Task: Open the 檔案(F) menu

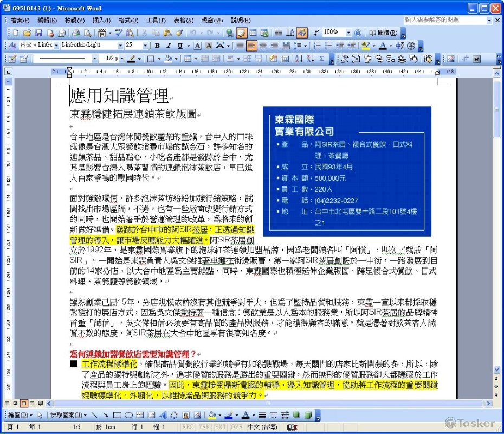Action: click(x=20, y=20)
